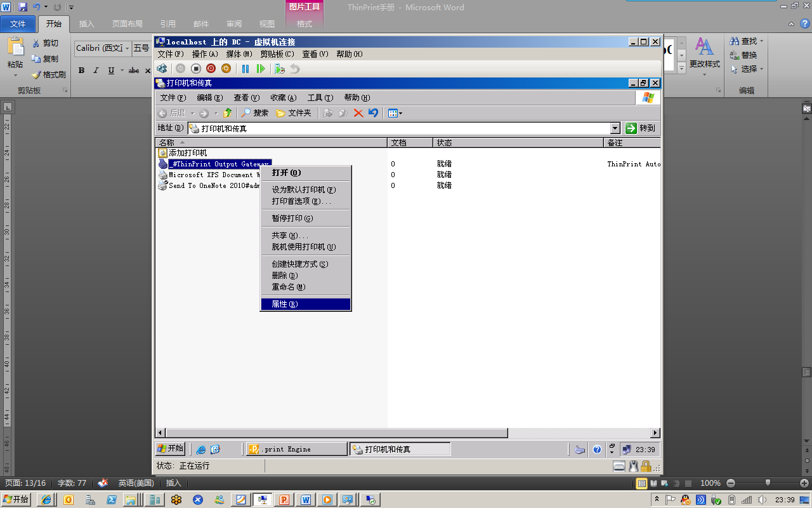Switch to Word's 页面布局 ribbon tab
The image size is (812, 508).
pyautogui.click(x=127, y=24)
